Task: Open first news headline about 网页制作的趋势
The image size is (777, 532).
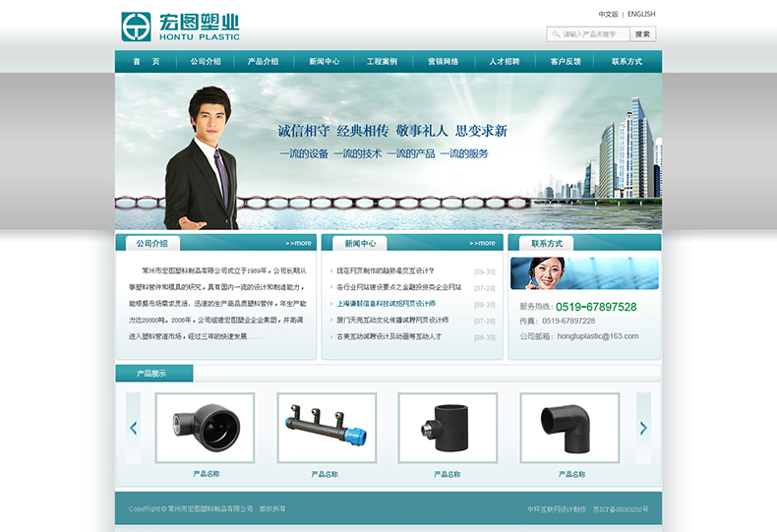Action: click(385, 270)
